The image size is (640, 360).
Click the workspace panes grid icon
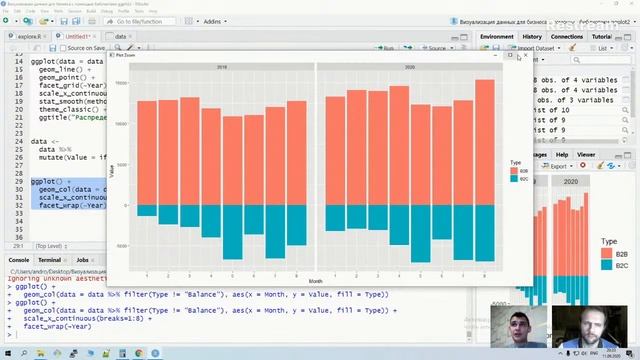coord(189,21)
